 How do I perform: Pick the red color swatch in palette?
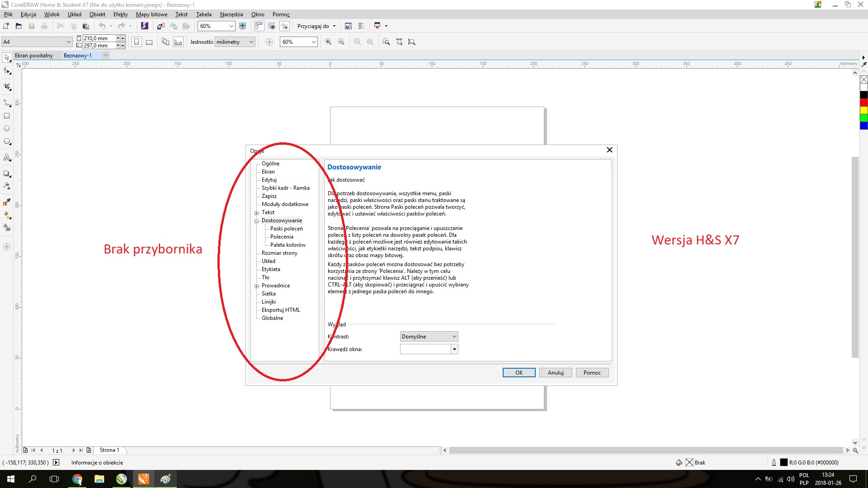pos(863,103)
